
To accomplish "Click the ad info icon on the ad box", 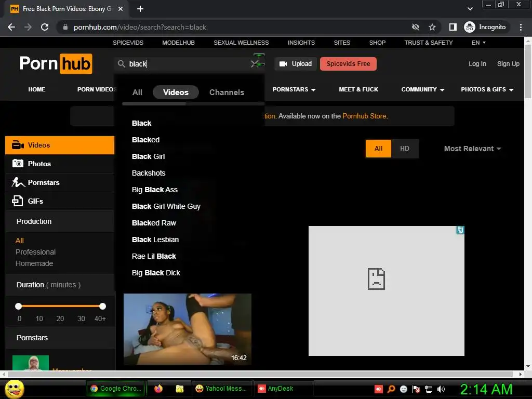I will click(460, 230).
